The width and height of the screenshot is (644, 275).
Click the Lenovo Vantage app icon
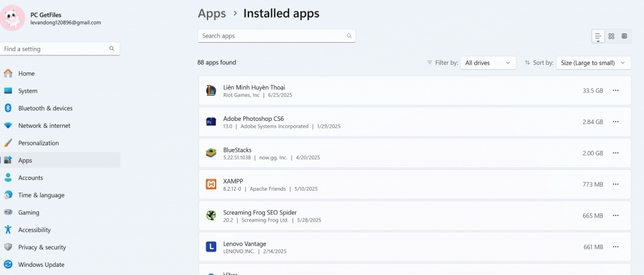pos(211,247)
